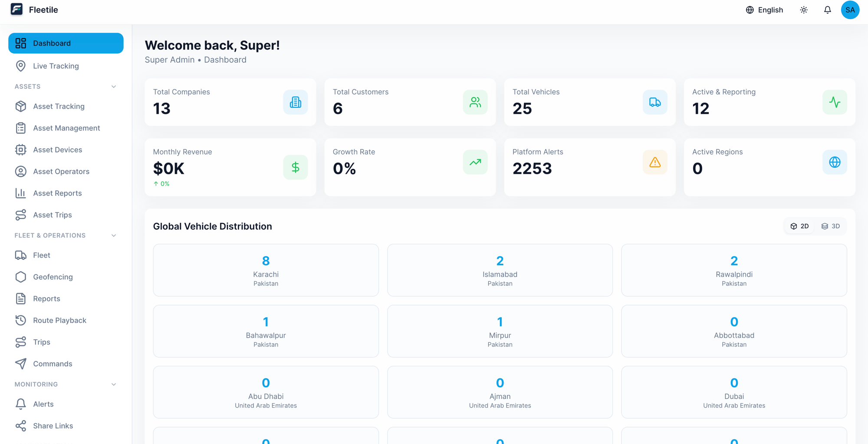Click the Fleet truck icon in sidebar

pyautogui.click(x=21, y=255)
